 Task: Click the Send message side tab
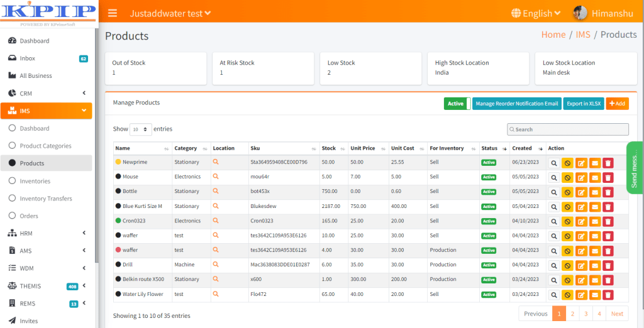click(x=635, y=168)
